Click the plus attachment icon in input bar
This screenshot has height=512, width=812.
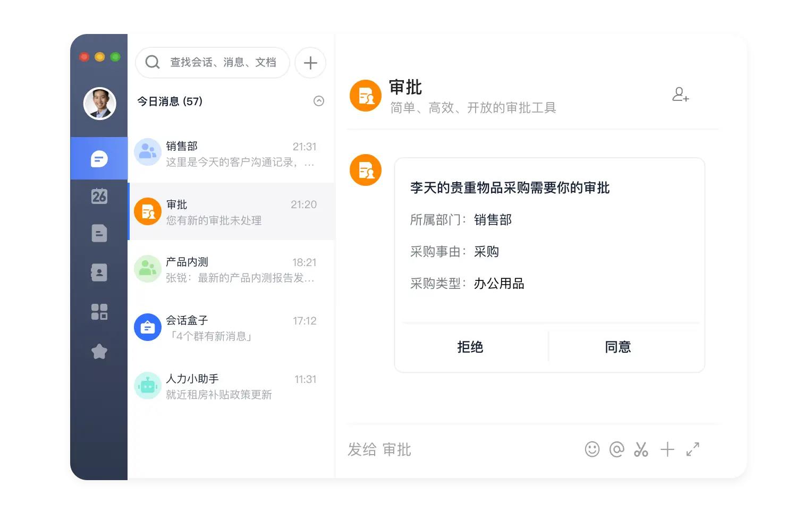pyautogui.click(x=667, y=449)
